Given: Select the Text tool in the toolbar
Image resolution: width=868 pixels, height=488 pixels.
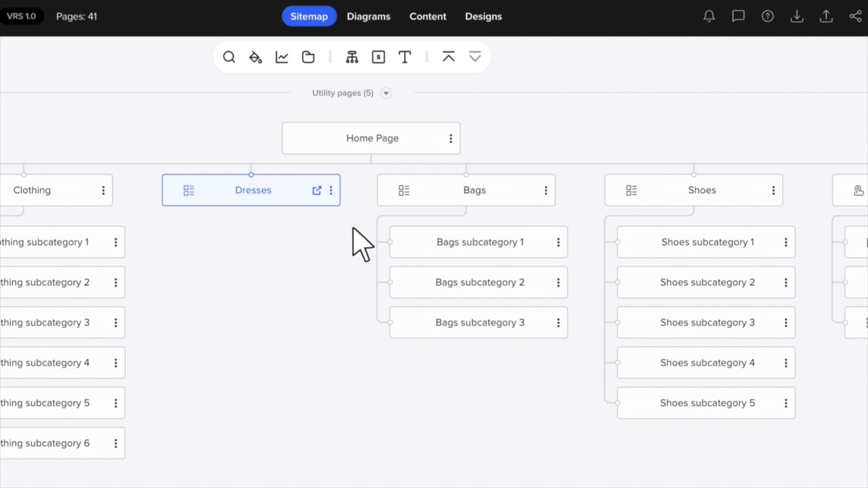Looking at the screenshot, I should click(405, 57).
